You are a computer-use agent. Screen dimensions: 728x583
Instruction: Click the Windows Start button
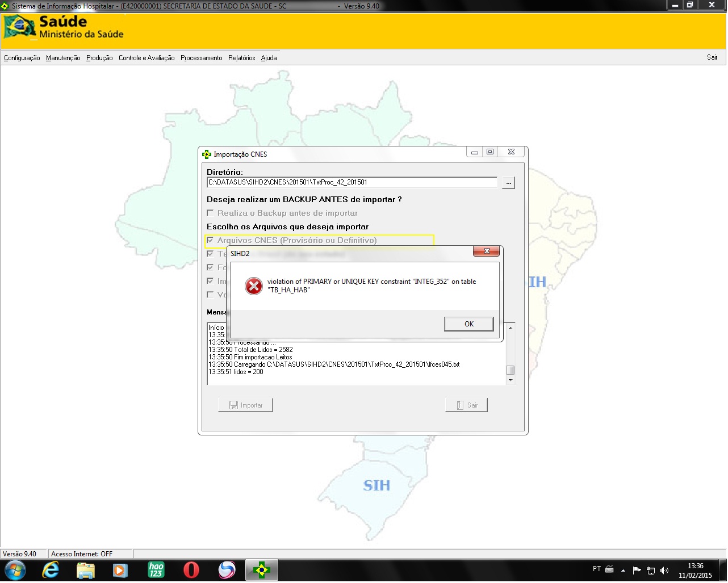click(15, 569)
